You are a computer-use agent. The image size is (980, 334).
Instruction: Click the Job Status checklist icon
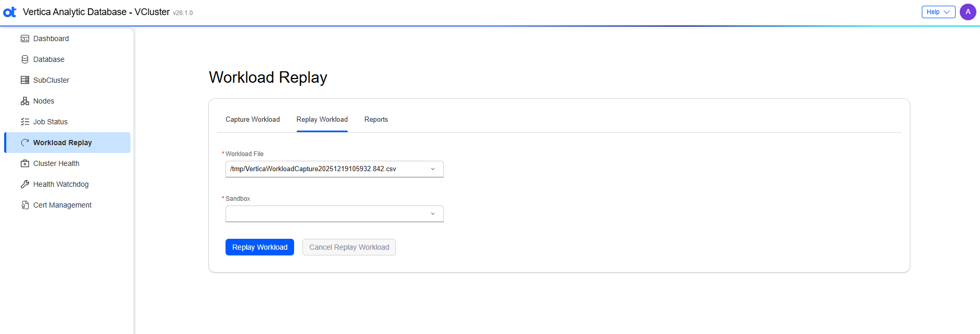point(25,122)
